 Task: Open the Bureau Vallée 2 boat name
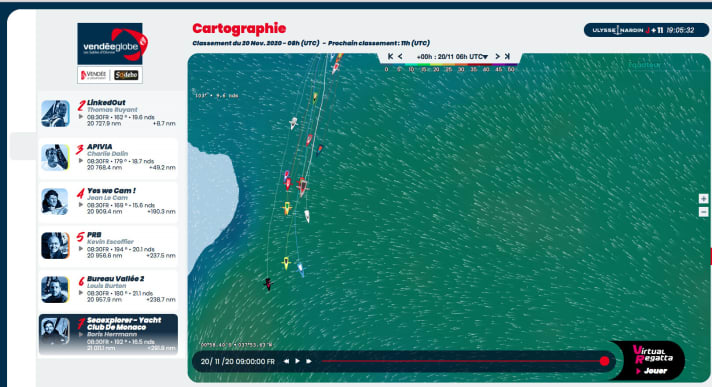tap(115, 279)
